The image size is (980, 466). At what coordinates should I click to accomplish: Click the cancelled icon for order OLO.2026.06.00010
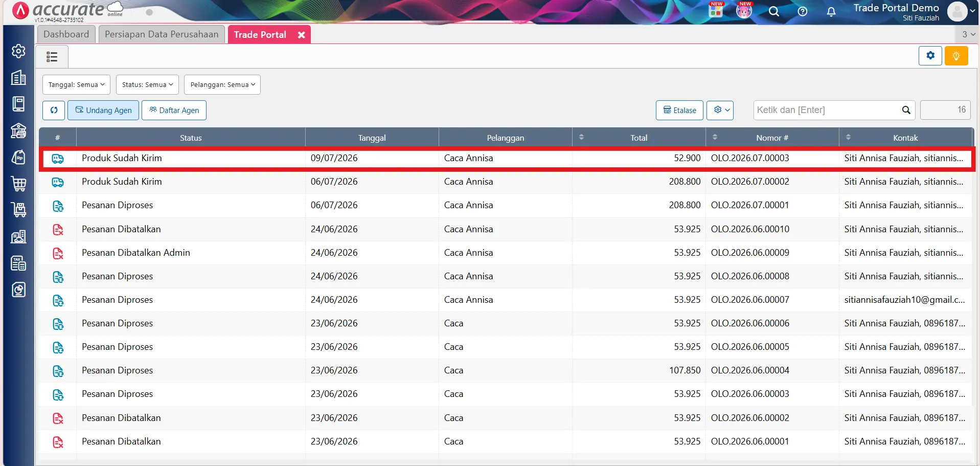click(x=58, y=230)
